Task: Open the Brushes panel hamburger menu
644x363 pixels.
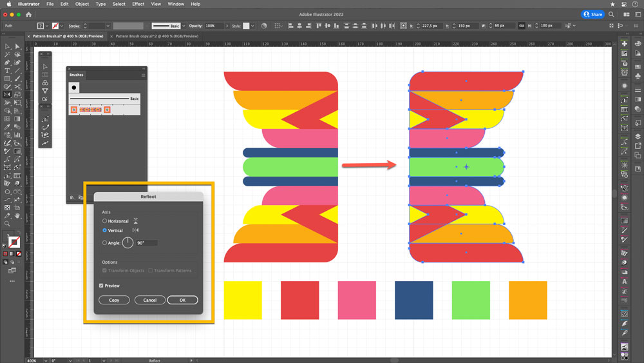Action: [x=143, y=75]
